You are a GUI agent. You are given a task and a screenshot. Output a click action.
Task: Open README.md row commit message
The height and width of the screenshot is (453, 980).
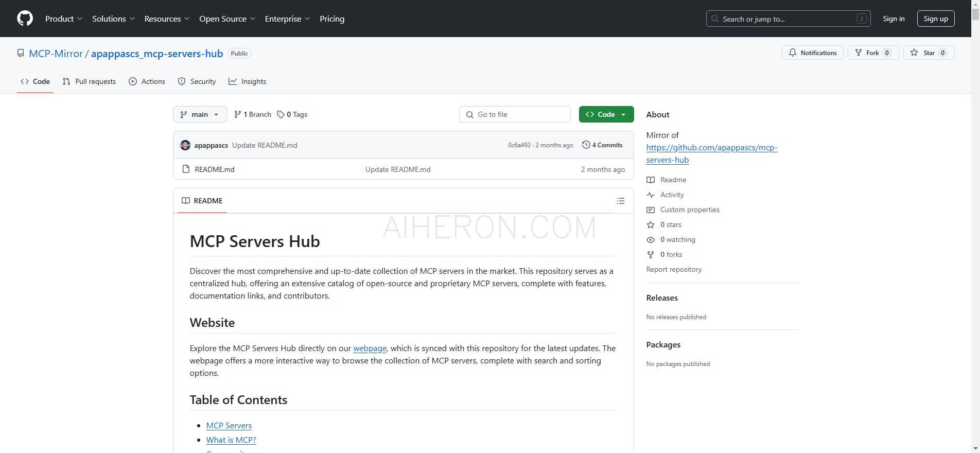398,169
